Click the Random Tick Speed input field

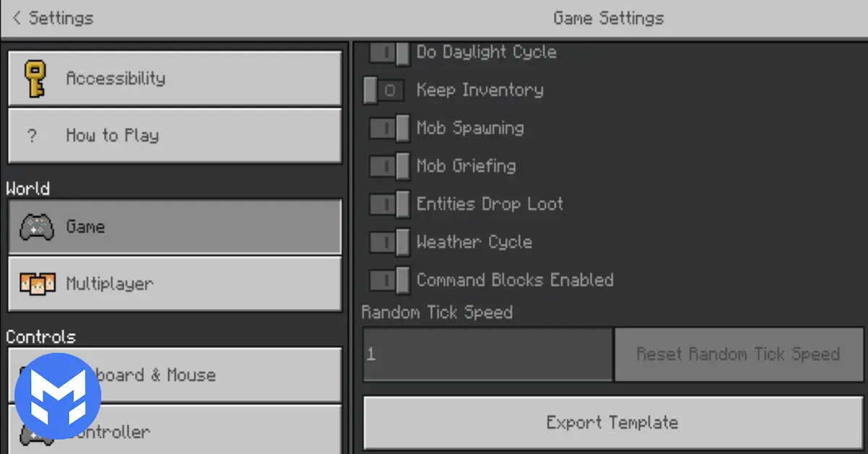click(488, 354)
